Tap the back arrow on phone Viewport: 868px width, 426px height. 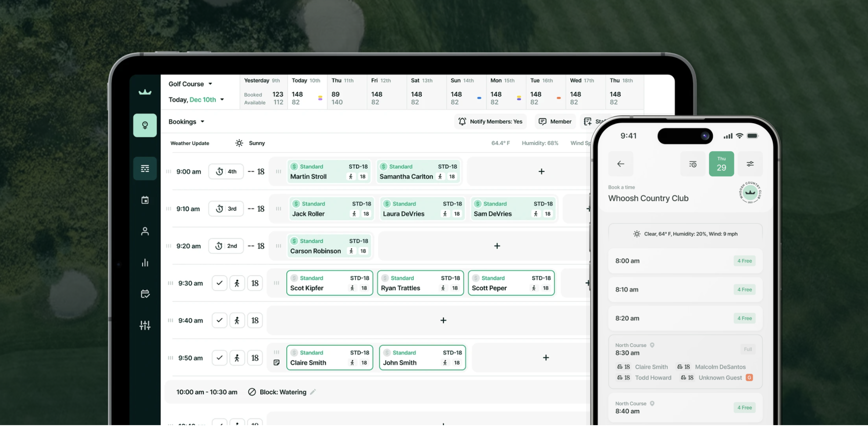pyautogui.click(x=620, y=164)
